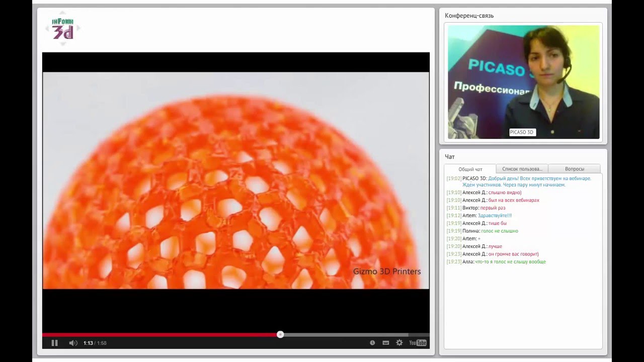Select message 'тише бы'
Screen dimensions: 644x362
pyautogui.click(x=497, y=223)
